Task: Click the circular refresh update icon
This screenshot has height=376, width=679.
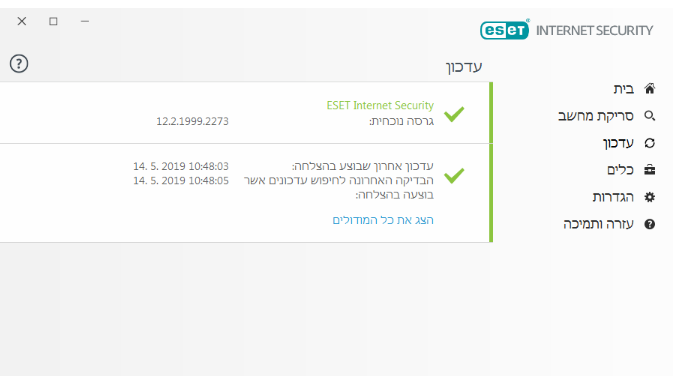Action: point(650,143)
